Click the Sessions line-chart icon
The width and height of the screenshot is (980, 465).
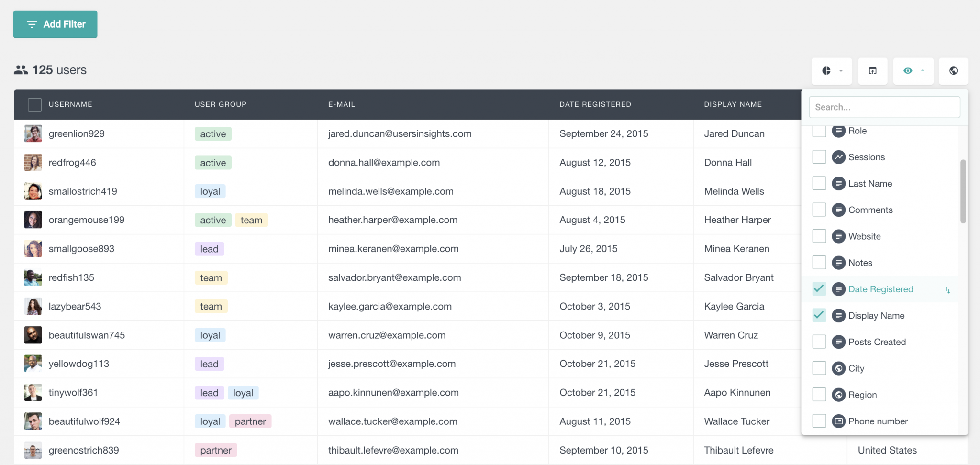click(838, 157)
